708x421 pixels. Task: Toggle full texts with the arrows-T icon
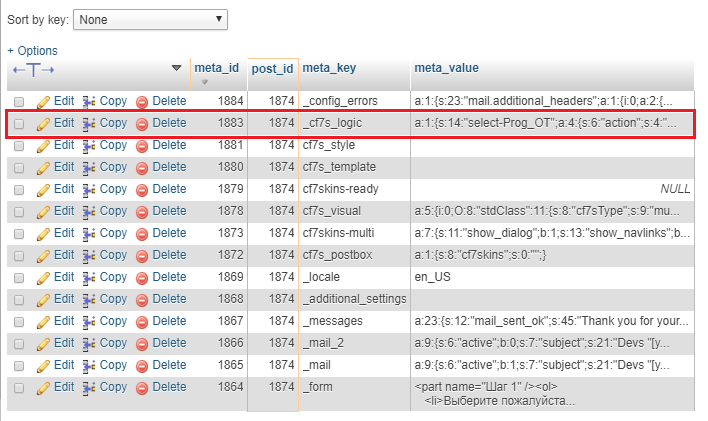32,69
